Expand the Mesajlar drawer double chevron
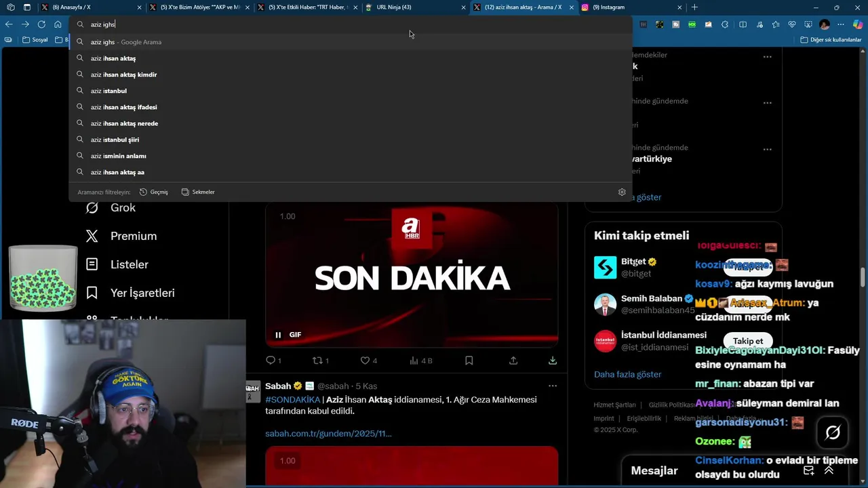Image resolution: width=868 pixels, height=488 pixels. (829, 470)
